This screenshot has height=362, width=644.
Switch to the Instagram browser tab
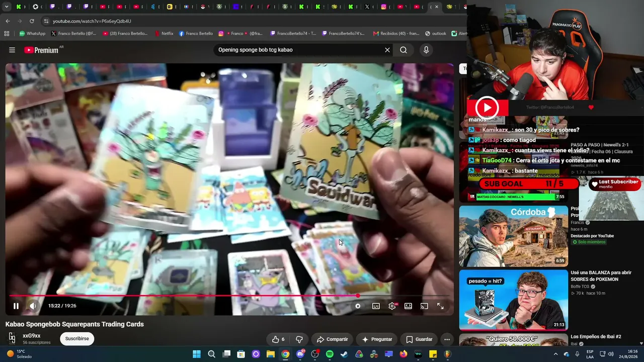click(x=383, y=7)
